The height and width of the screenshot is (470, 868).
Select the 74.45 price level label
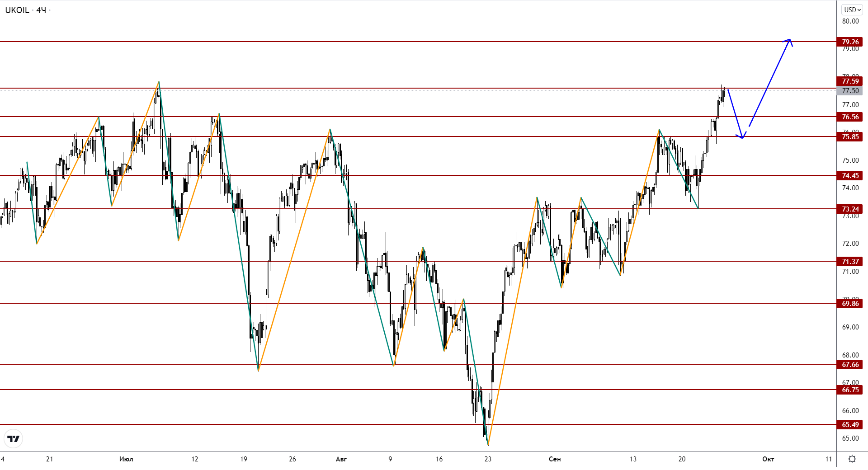[x=850, y=176]
